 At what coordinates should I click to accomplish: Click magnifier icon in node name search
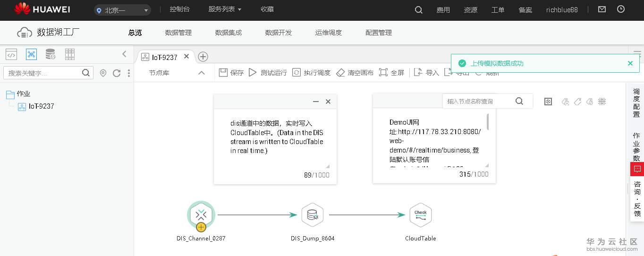tap(519, 101)
